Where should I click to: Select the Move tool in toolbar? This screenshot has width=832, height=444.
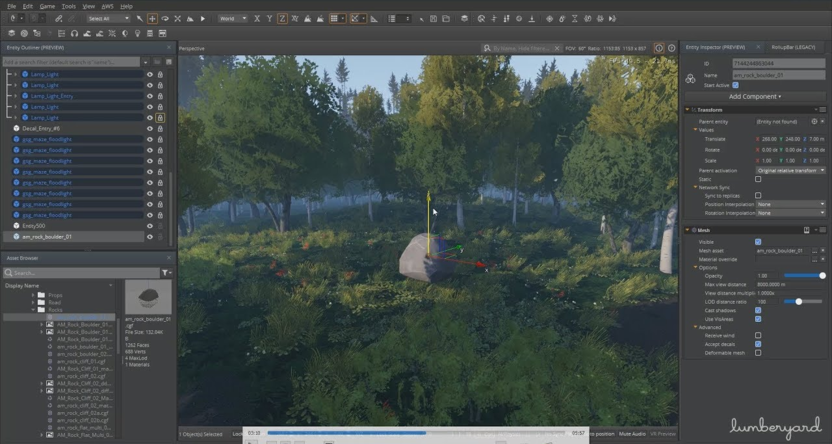[152, 18]
